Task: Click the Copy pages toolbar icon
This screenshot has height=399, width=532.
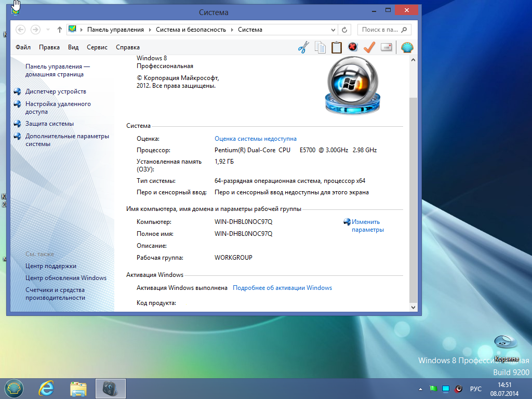Action: pyautogui.click(x=320, y=47)
